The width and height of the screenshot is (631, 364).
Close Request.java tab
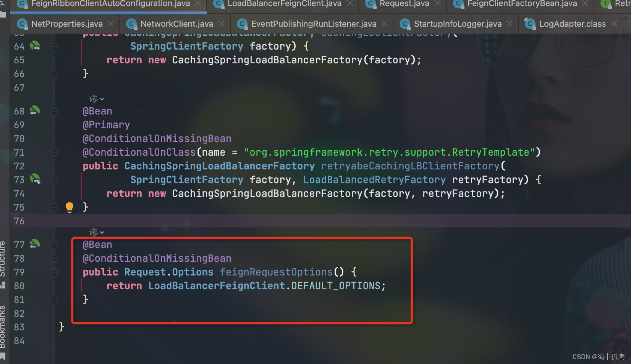coord(438,3)
